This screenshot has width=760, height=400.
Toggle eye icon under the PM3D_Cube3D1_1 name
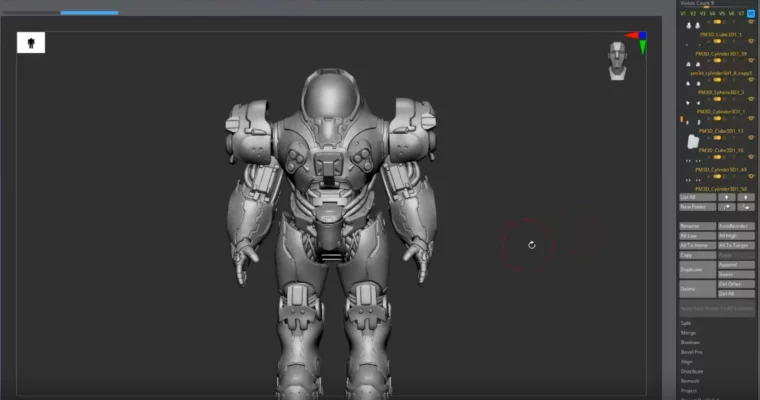point(752,41)
